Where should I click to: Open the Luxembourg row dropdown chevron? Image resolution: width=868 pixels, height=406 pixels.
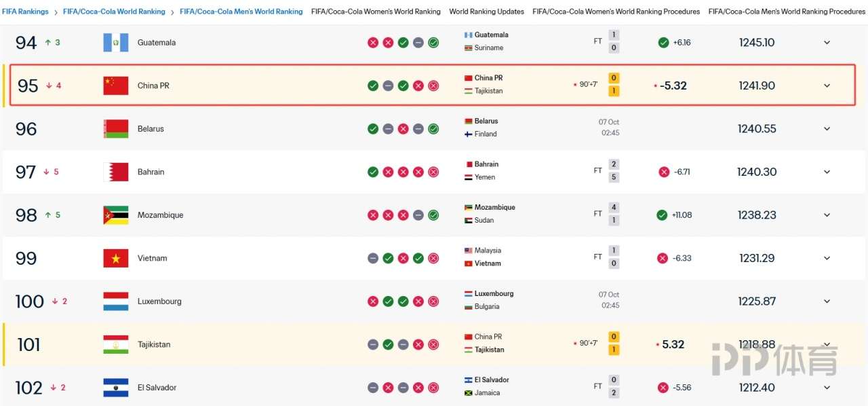coord(827,301)
